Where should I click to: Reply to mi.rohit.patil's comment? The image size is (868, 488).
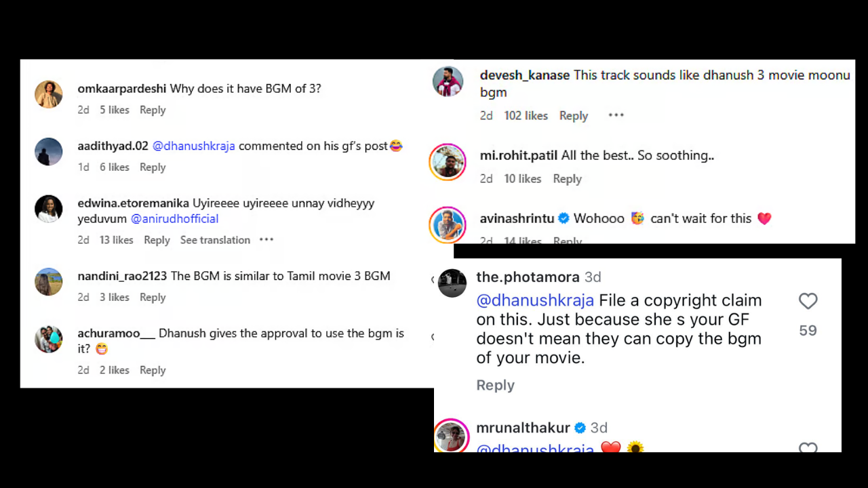(x=567, y=178)
